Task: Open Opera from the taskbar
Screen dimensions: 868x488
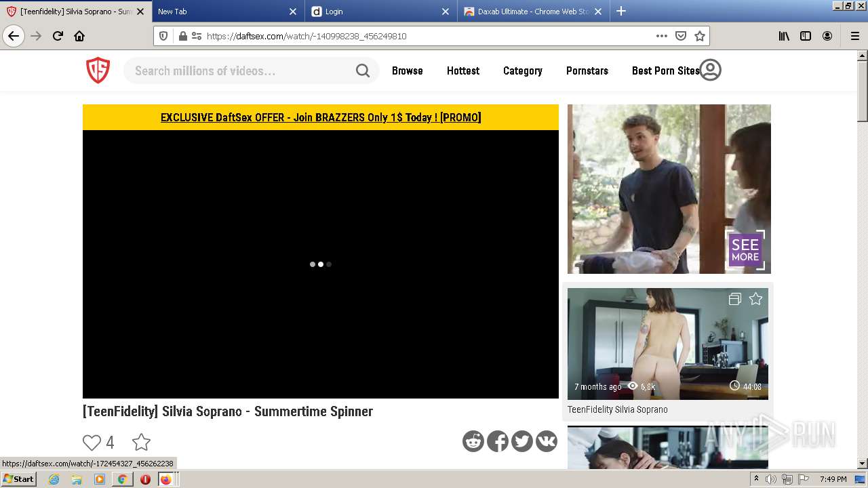Action: pos(145,479)
